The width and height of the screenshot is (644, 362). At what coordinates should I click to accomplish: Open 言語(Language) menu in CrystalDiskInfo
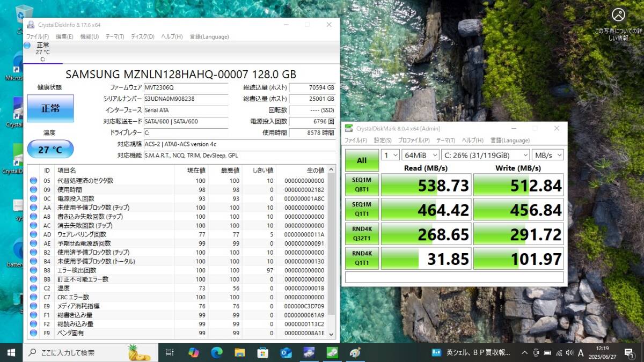[x=209, y=36]
